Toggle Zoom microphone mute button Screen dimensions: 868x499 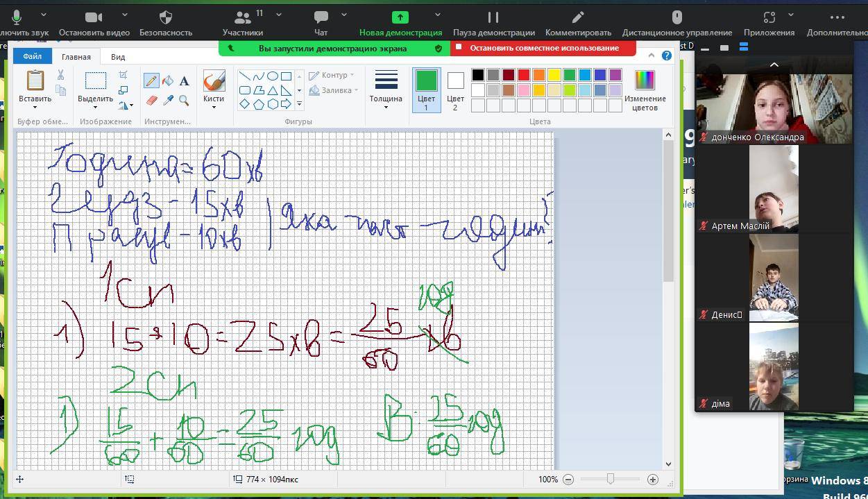17,17
